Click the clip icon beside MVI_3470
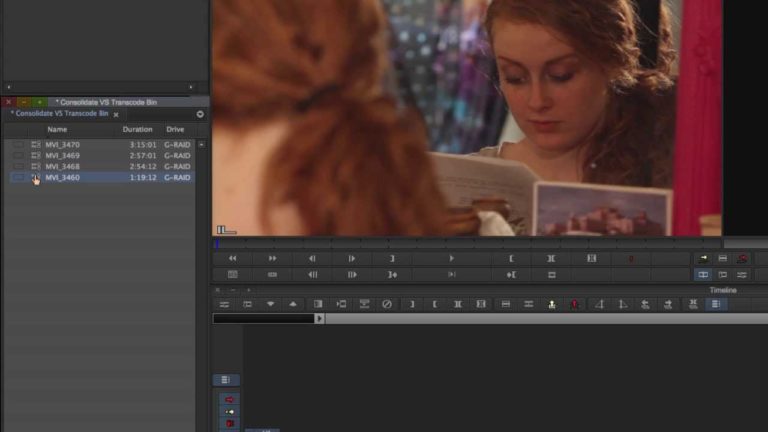The width and height of the screenshot is (768, 432). 36,144
